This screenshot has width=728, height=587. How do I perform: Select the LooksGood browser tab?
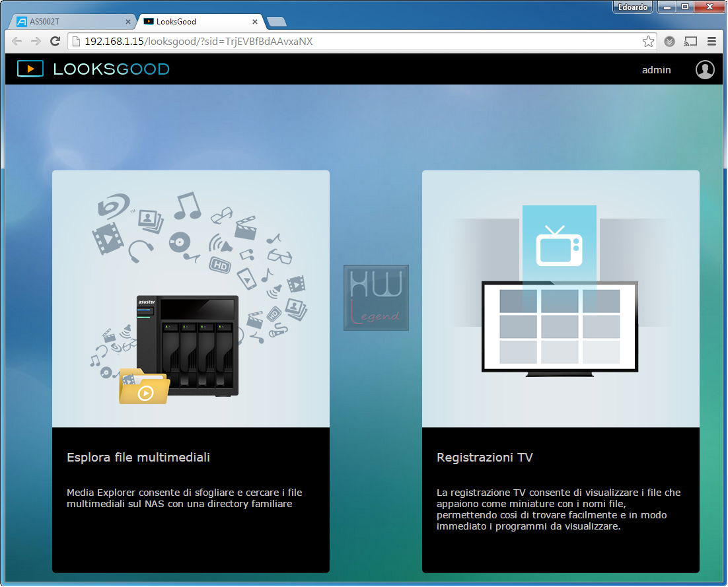(x=201, y=21)
